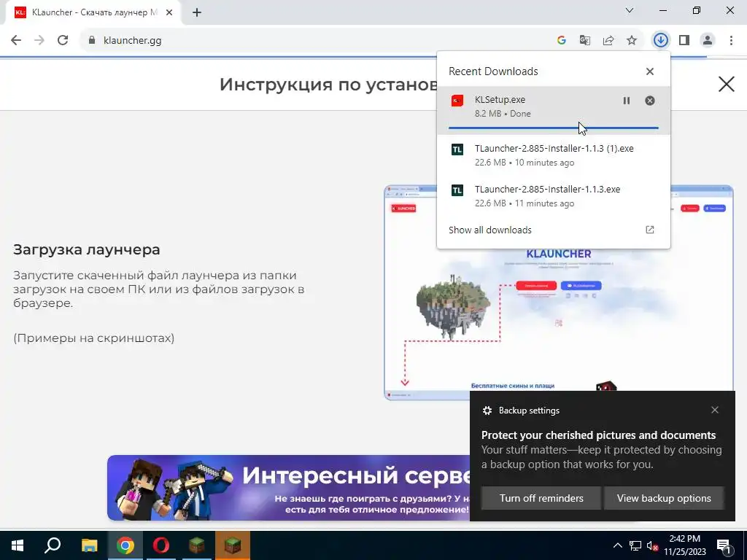Screen dimensions: 747x560
Task: Show hidden system tray icons
Action: click(617, 545)
